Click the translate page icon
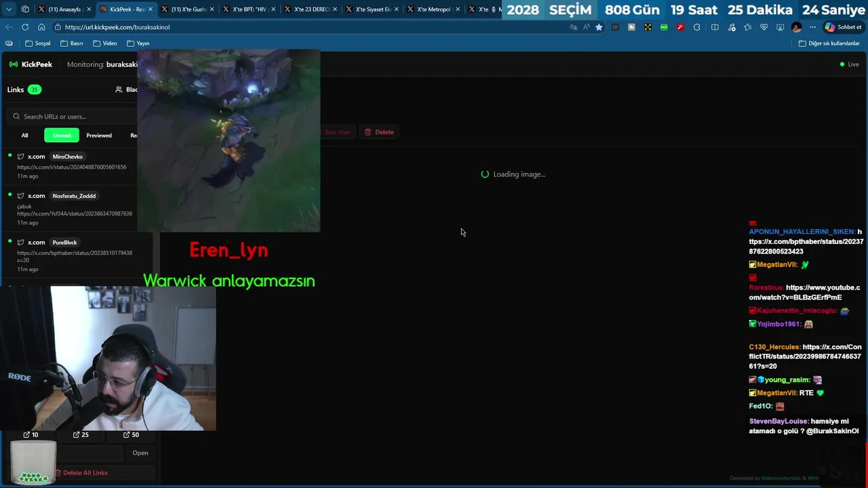The height and width of the screenshot is (488, 868). click(574, 27)
